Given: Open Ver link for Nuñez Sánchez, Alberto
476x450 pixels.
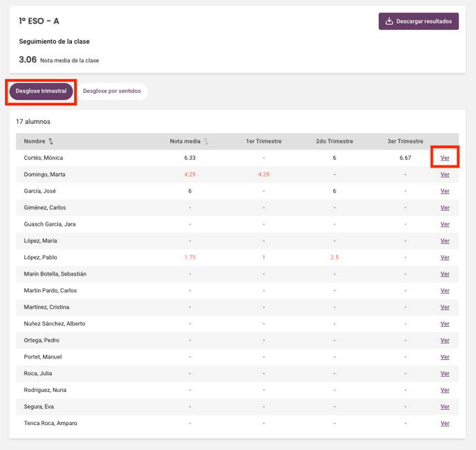Looking at the screenshot, I should [x=445, y=324].
